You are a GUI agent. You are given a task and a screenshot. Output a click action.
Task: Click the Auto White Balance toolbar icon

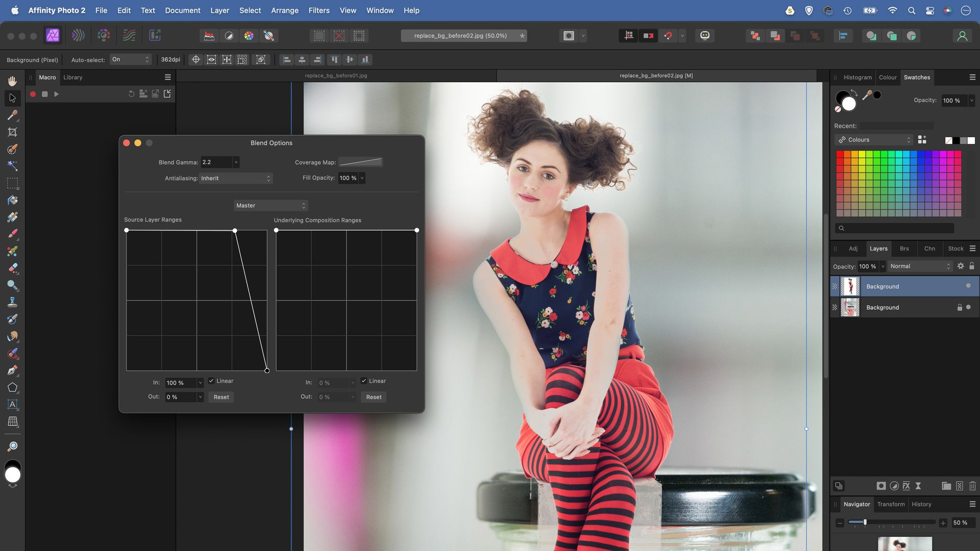pyautogui.click(x=268, y=36)
